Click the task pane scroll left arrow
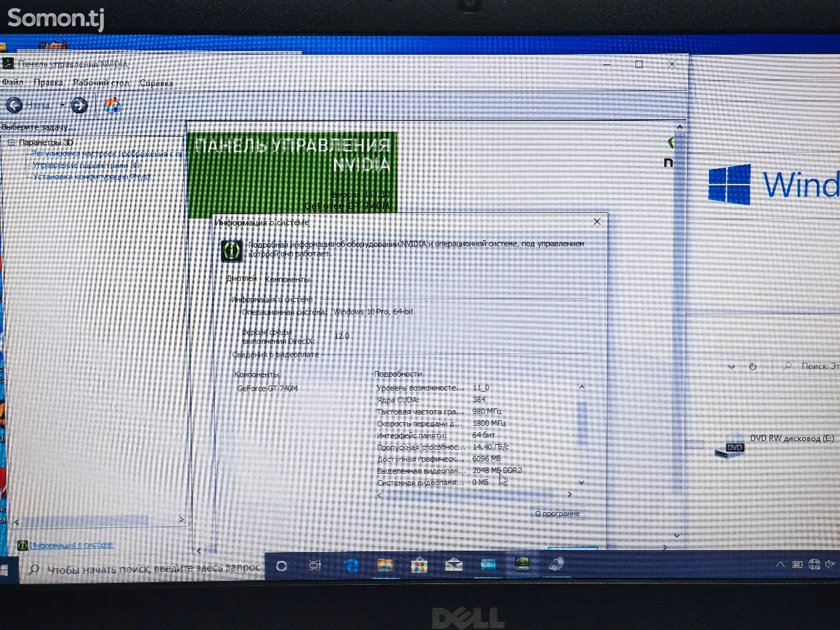The image size is (840, 630). (16, 521)
